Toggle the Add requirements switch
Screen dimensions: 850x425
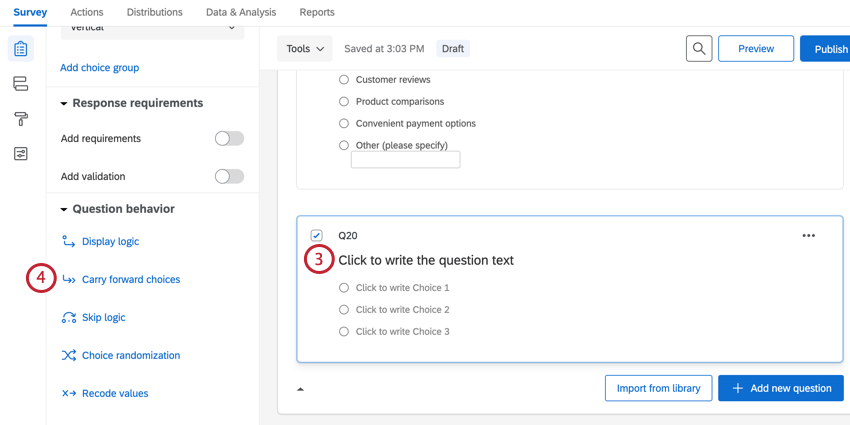[229, 139]
